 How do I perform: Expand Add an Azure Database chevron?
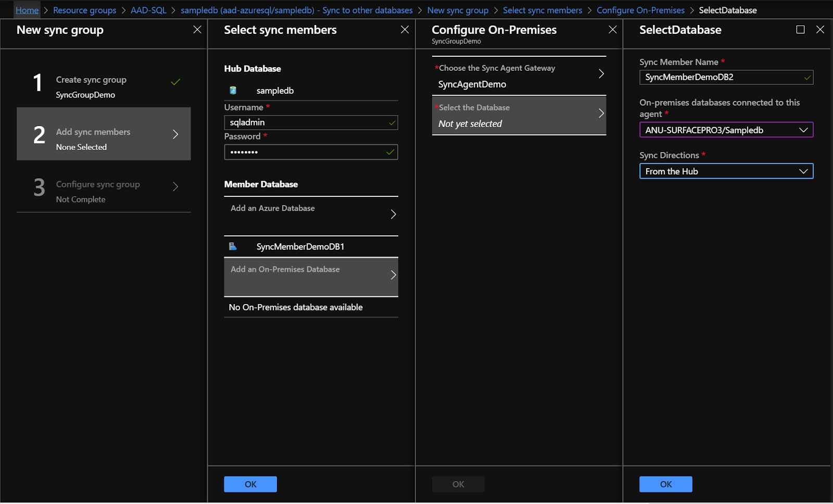pyautogui.click(x=393, y=215)
